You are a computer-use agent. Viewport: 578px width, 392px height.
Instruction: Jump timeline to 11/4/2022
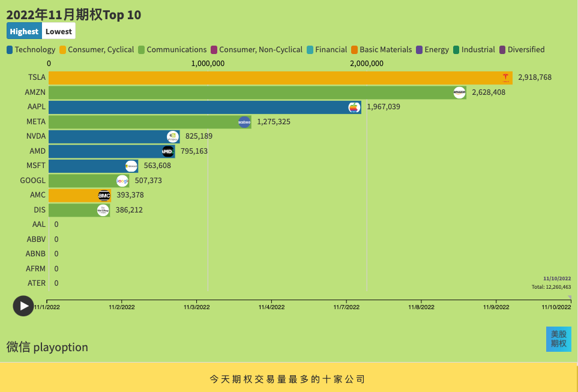tap(271, 307)
